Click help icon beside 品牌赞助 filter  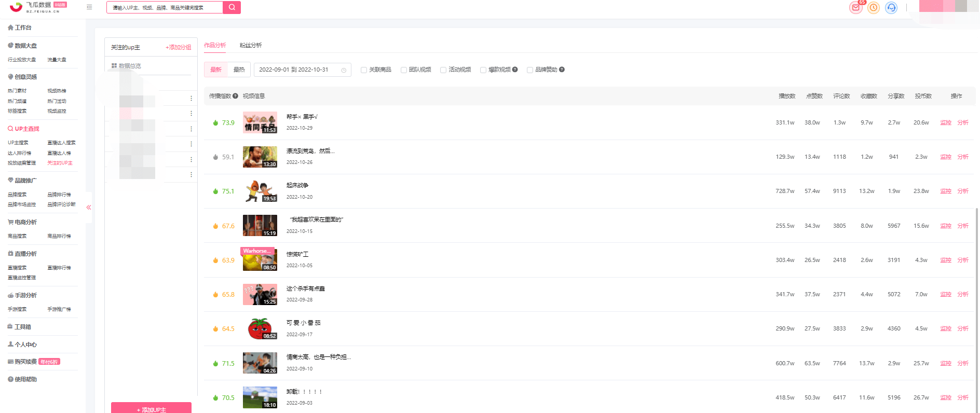click(x=562, y=70)
